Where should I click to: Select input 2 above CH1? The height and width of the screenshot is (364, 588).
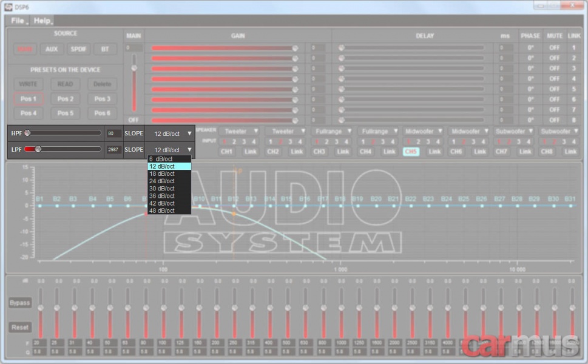(234, 142)
